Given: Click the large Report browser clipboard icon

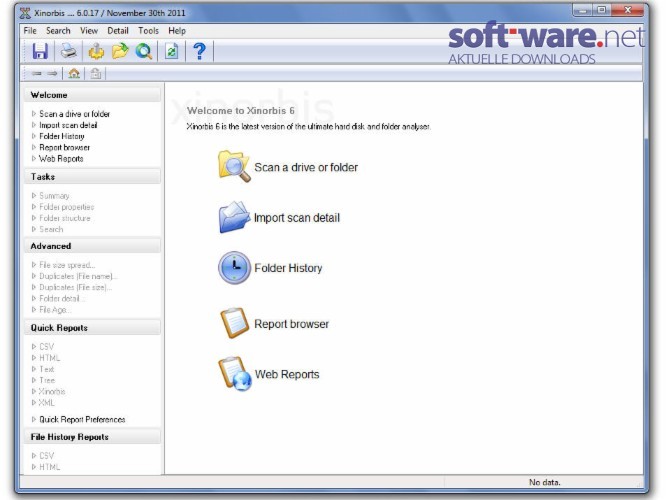Looking at the screenshot, I should tap(234, 323).
